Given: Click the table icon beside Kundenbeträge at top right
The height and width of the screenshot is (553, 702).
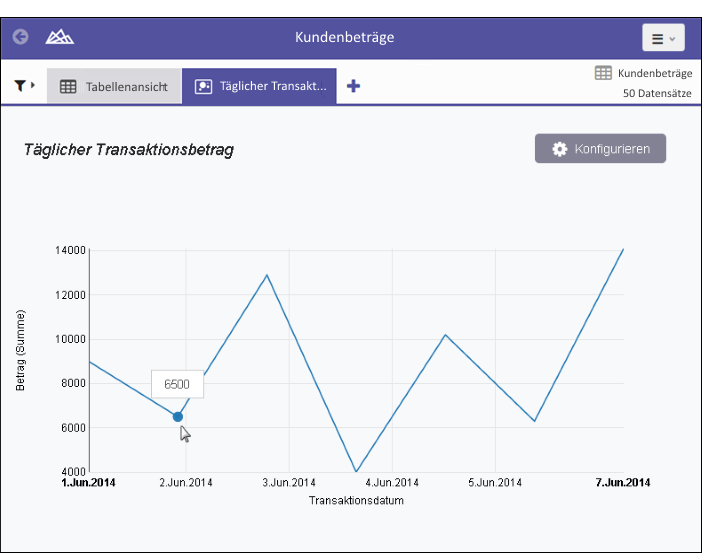Looking at the screenshot, I should (x=603, y=73).
